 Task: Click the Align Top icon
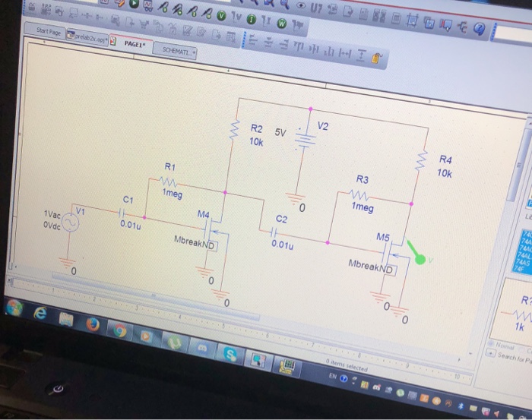click(299, 46)
